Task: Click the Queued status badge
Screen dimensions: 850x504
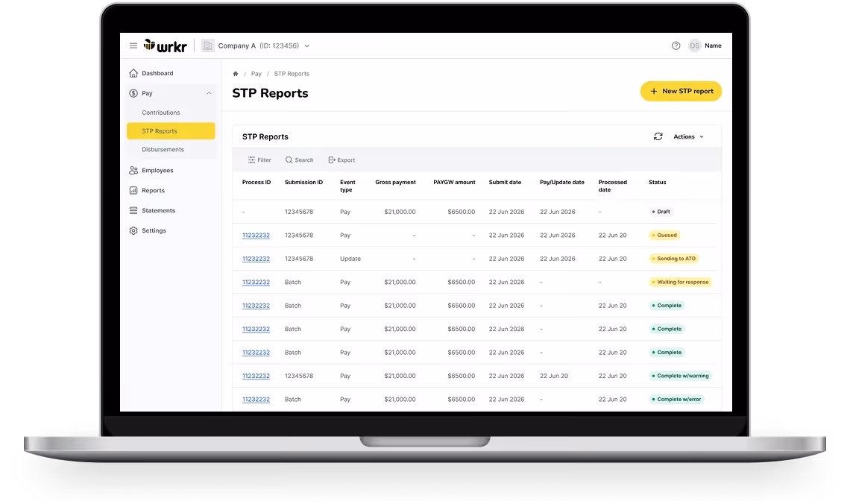Action: (x=664, y=235)
